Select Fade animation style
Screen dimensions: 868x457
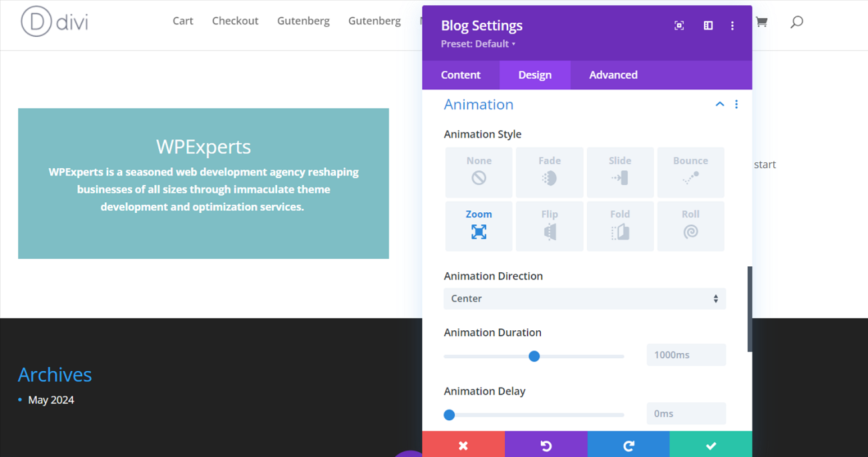(550, 172)
